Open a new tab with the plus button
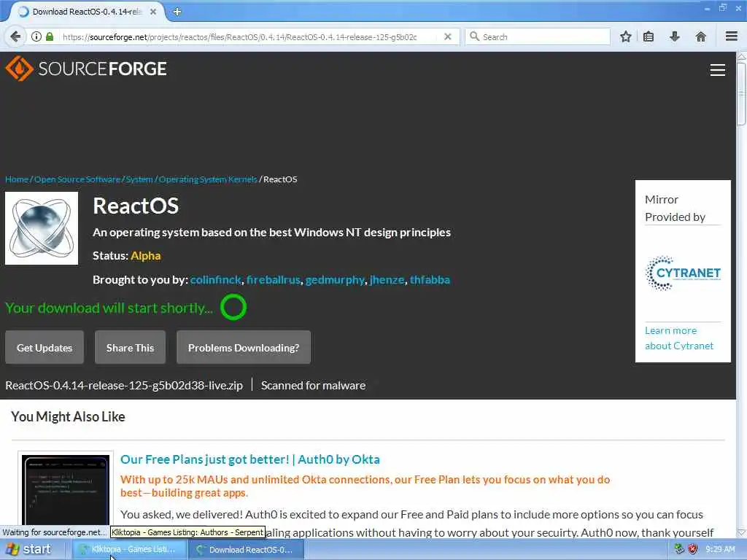Viewport: 747px width, 560px height. [x=177, y=12]
